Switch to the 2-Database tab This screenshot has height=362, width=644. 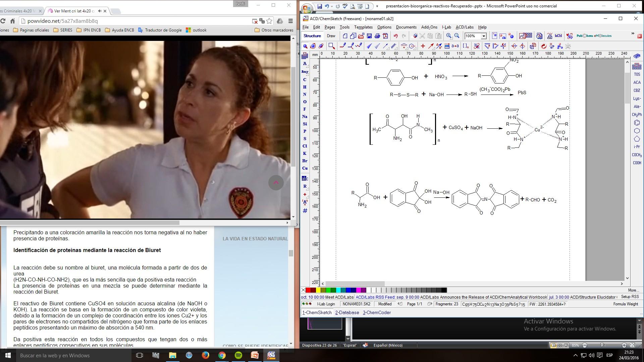point(347,312)
